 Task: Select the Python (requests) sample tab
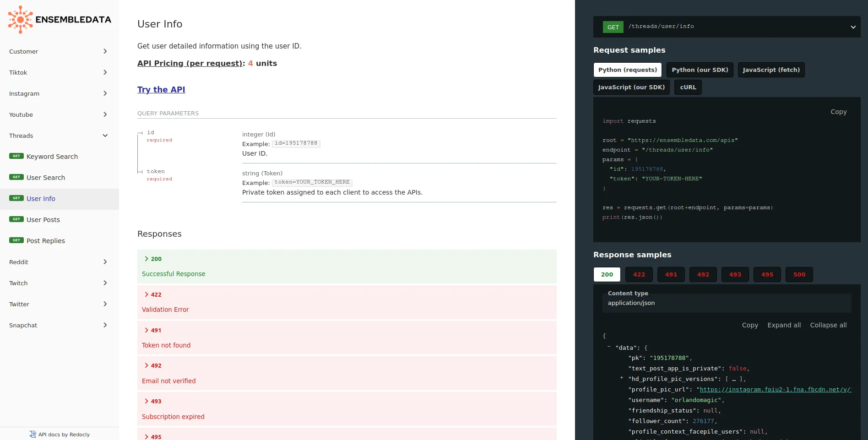point(628,70)
